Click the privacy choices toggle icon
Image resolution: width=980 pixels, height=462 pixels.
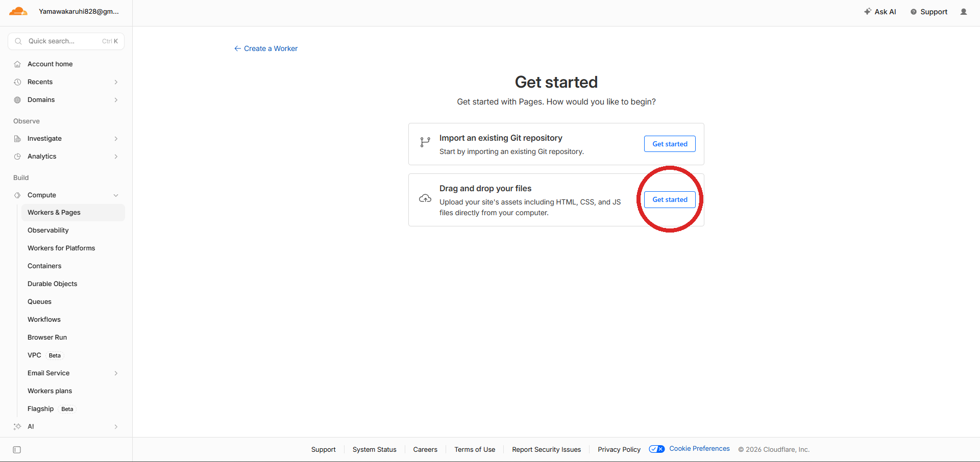pyautogui.click(x=657, y=449)
